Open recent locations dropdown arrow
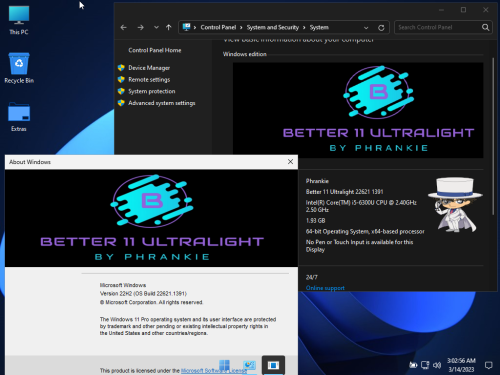The height and width of the screenshot is (375, 500). pyautogui.click(x=156, y=27)
